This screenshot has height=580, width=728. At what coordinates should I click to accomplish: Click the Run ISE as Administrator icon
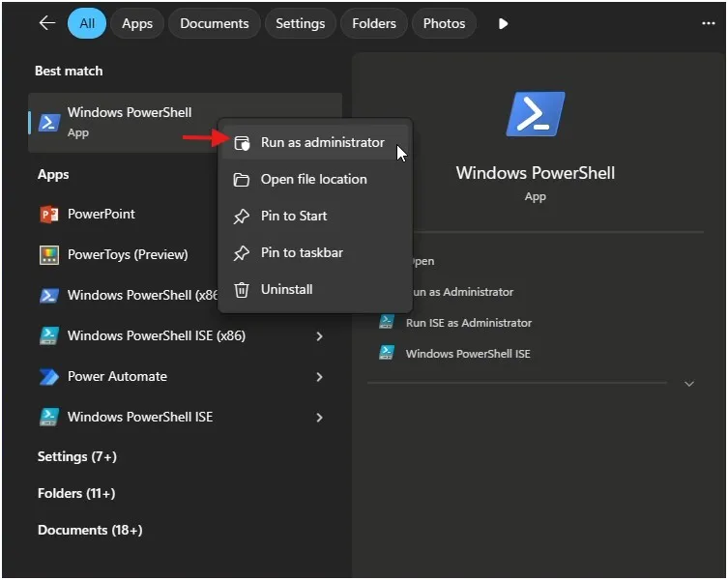[387, 321]
